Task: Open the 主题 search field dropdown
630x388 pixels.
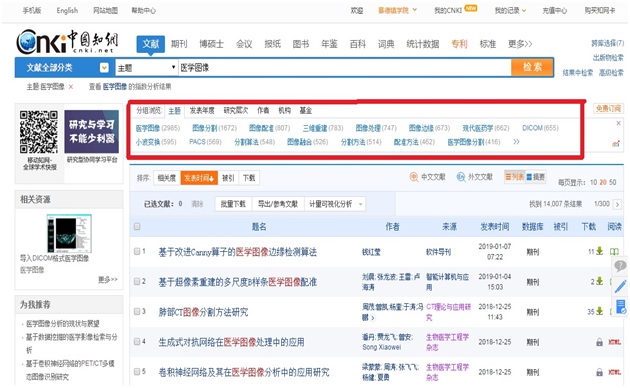Action: click(146, 67)
